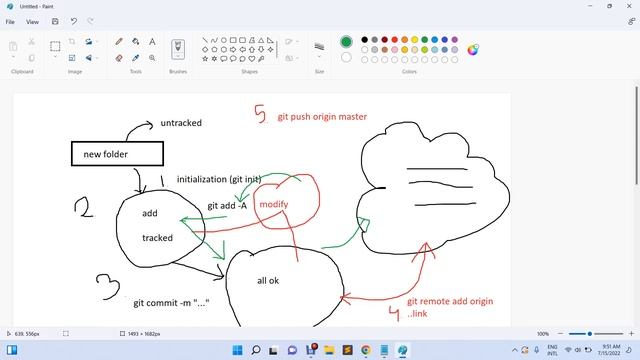The width and height of the screenshot is (640, 360).
Task: Open taskbar Search
Action: click(x=256, y=350)
